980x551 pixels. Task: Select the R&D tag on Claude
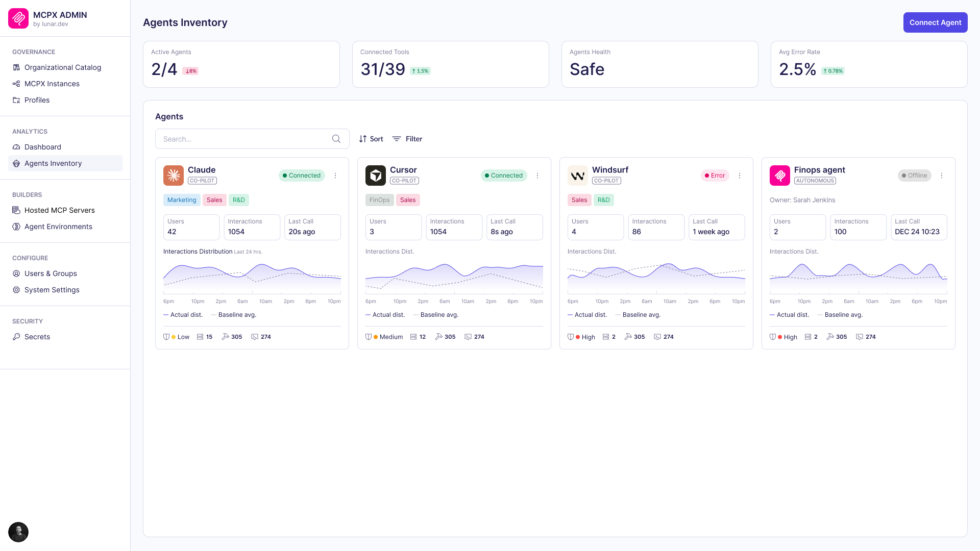[239, 200]
